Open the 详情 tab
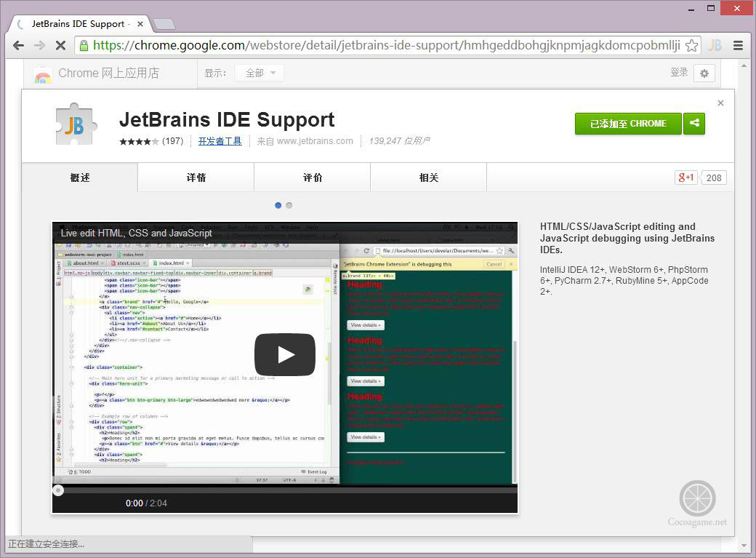Image resolution: width=756 pixels, height=558 pixels. tap(196, 178)
